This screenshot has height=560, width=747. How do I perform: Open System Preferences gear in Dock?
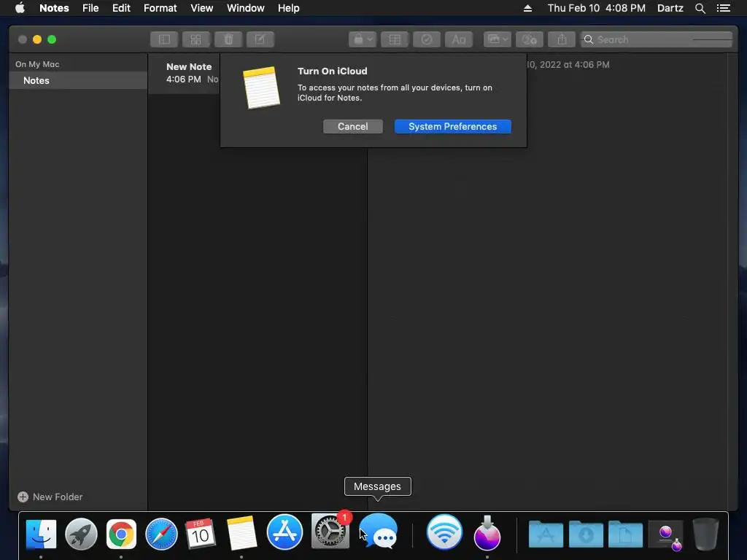coord(330,531)
